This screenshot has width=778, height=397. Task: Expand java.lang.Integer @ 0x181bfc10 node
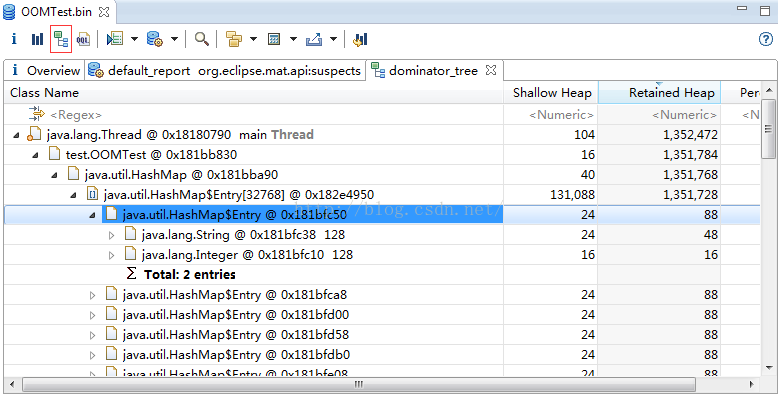click(x=112, y=255)
